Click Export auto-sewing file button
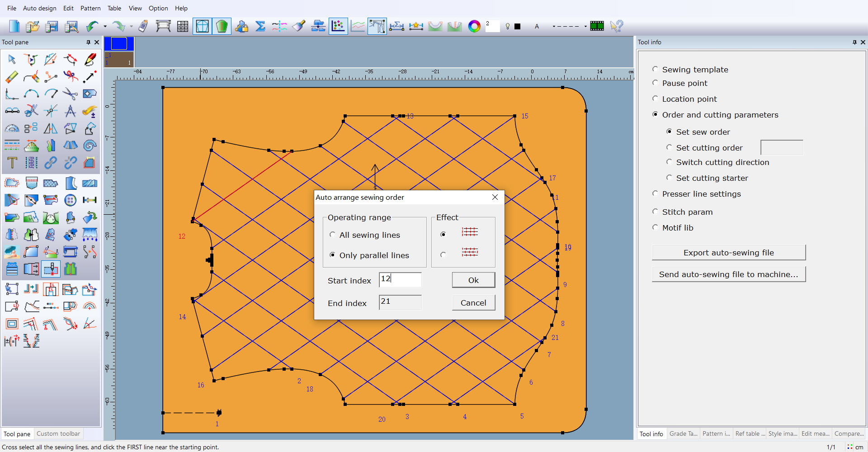 tap(728, 252)
